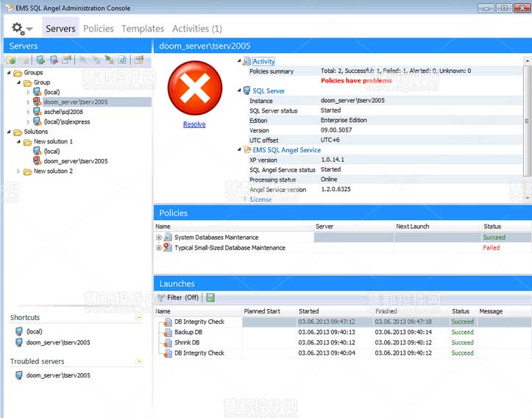The width and height of the screenshot is (532, 418).
Task: Collapse the Shortcuts panel
Action: pos(139,318)
